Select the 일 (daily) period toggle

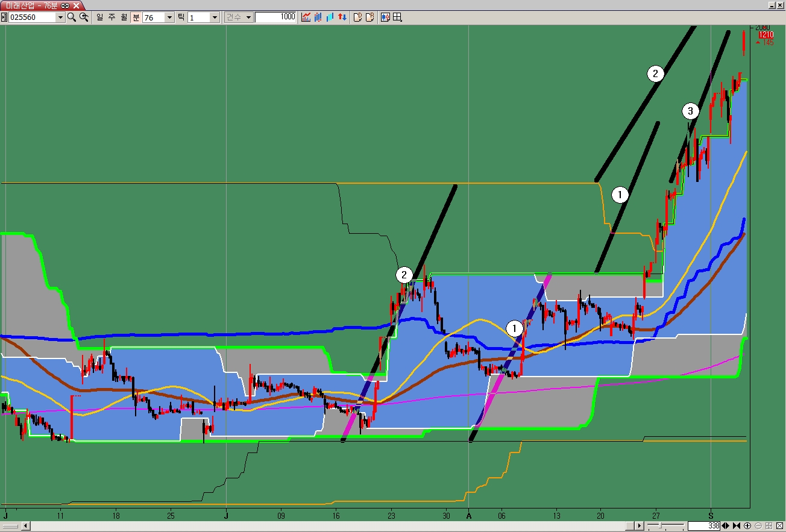99,17
